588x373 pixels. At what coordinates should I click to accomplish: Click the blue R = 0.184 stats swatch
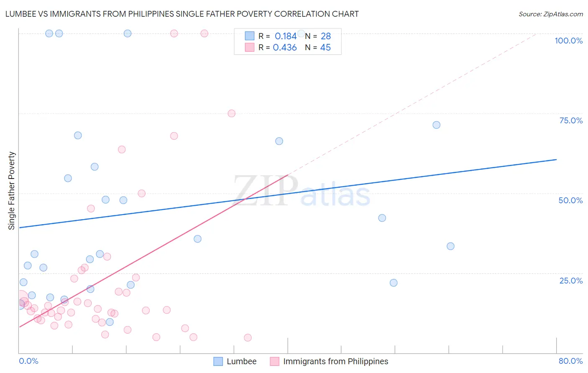pos(250,36)
